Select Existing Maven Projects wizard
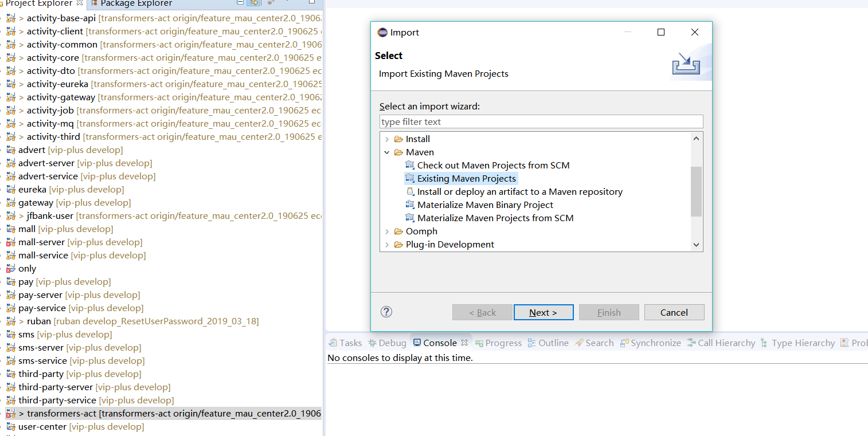868x436 pixels. pyautogui.click(x=467, y=179)
